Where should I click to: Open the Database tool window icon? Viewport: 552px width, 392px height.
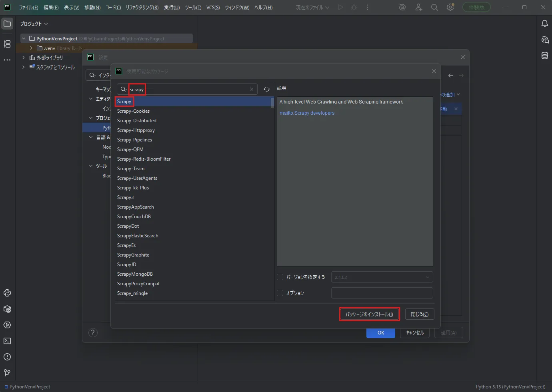pos(545,56)
